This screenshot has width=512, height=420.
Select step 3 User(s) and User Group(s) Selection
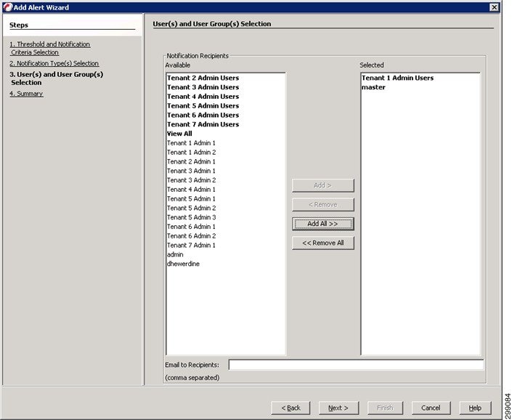[x=56, y=78]
